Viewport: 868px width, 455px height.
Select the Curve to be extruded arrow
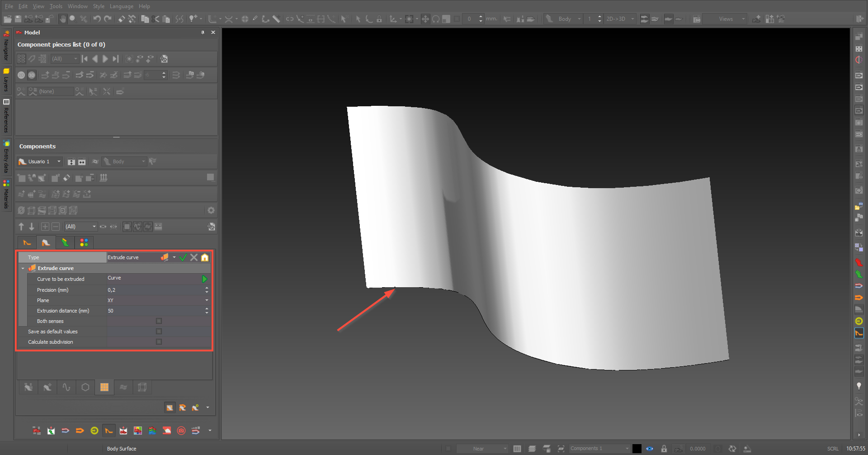(x=204, y=279)
